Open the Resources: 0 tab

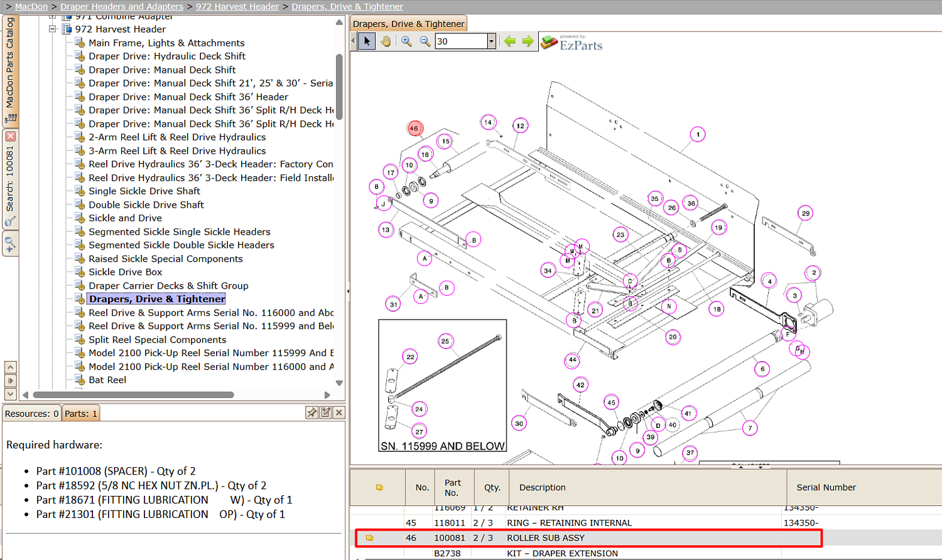click(x=32, y=413)
